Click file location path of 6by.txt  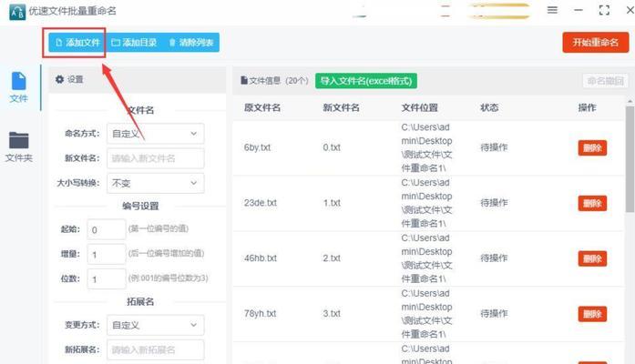[427, 147]
